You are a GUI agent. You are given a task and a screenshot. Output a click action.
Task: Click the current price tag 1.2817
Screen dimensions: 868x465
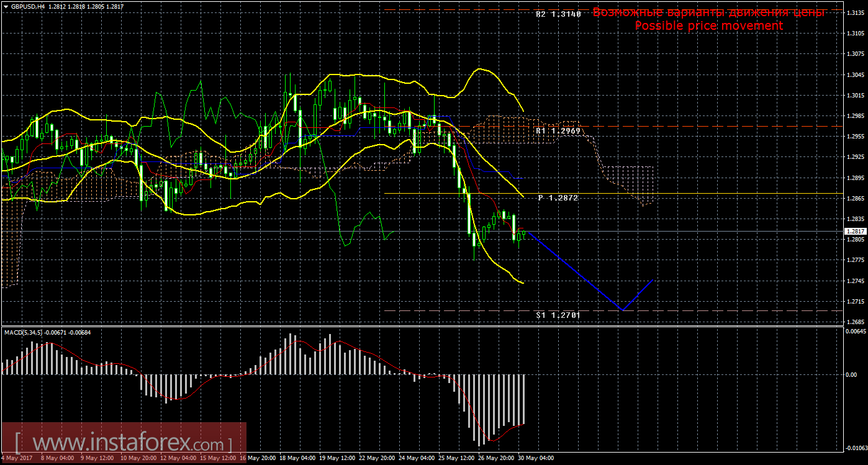coord(854,231)
